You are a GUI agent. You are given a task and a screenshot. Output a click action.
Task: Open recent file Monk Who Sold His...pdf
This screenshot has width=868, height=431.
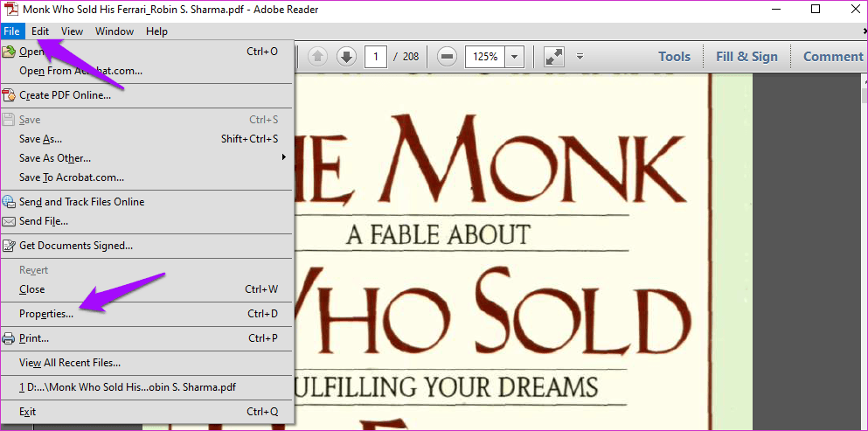tap(147, 387)
